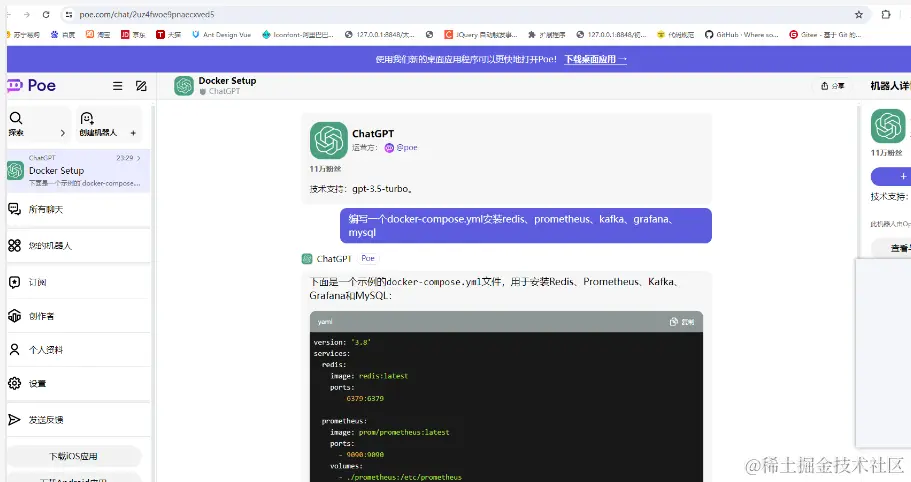Click the 6379:6379 port value

point(365,399)
